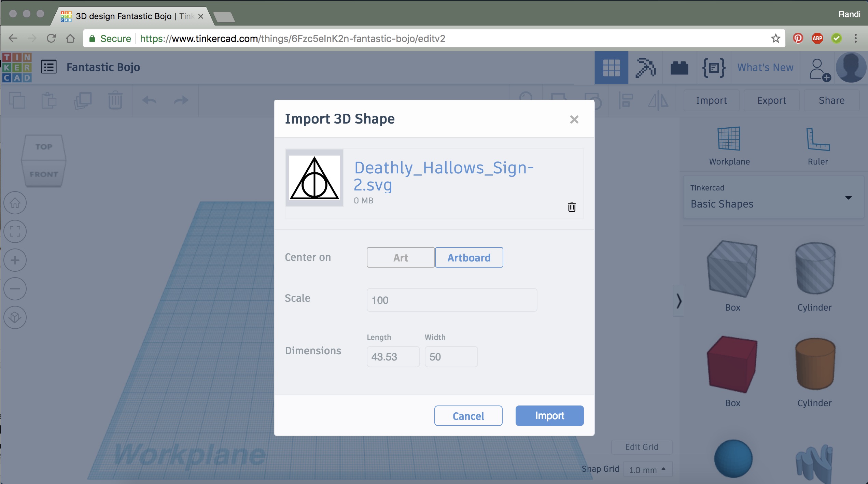
Task: Expand the Basic Shapes dropdown
Action: (773, 197)
